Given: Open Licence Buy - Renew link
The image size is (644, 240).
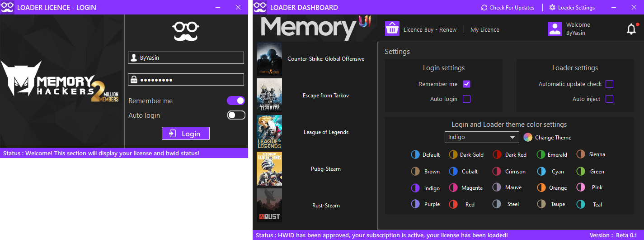Looking at the screenshot, I should [x=430, y=29].
